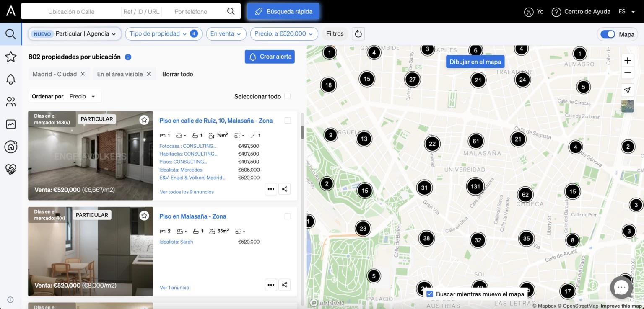The height and width of the screenshot is (309, 644).
Task: Open Piso en calle de Ruiz title link
Action: [x=216, y=121]
